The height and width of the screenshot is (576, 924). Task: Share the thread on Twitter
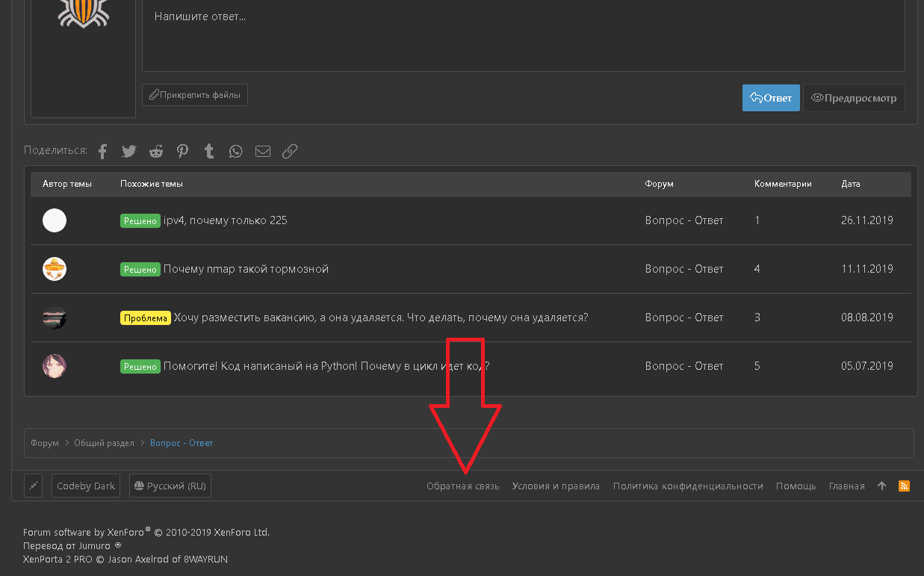[x=129, y=152]
